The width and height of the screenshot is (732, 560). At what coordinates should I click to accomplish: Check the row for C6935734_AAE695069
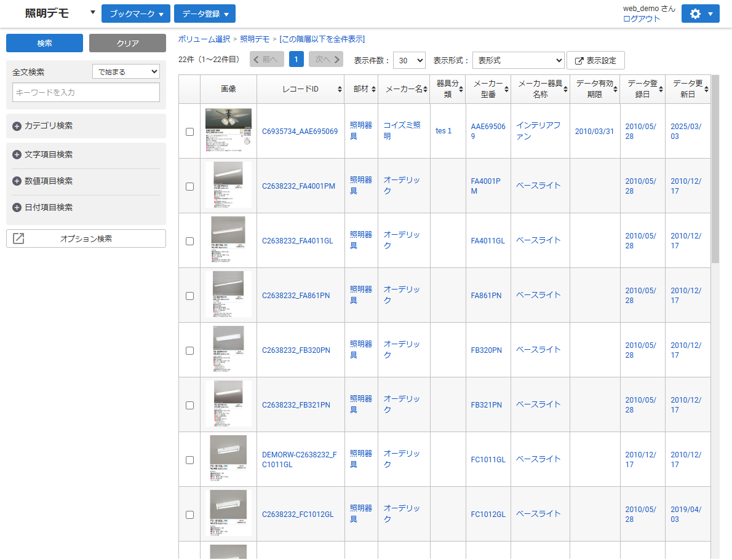(x=189, y=132)
